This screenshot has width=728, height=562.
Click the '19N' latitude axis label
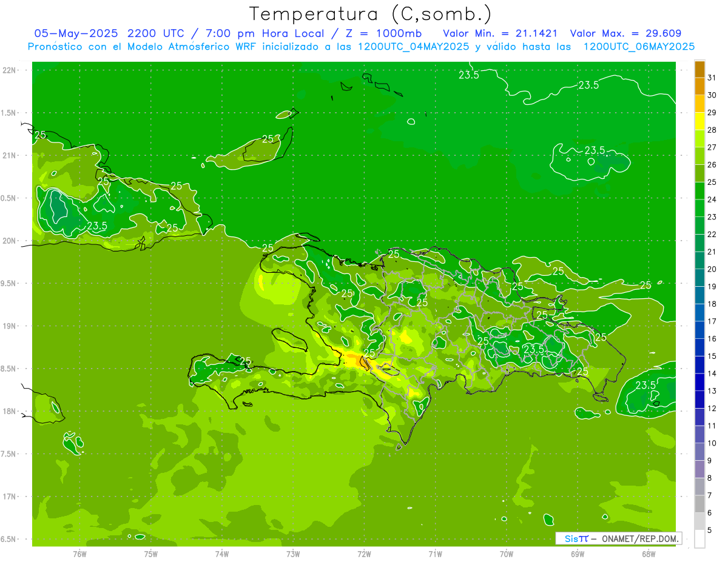coord(9,326)
